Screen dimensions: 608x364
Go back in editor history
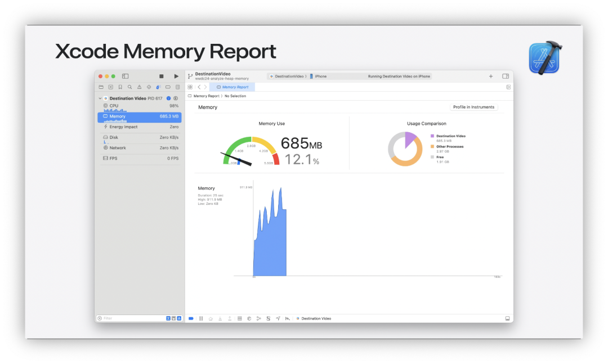coord(199,87)
